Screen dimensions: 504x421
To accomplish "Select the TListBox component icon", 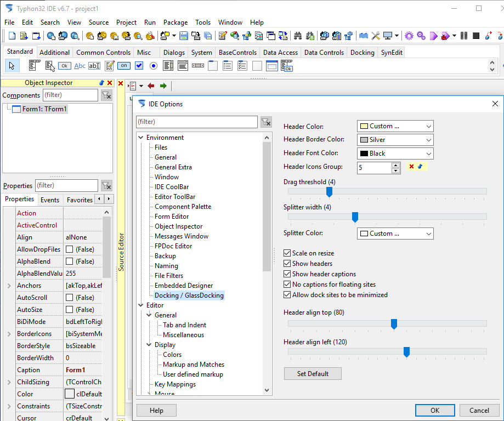I will point(168,66).
